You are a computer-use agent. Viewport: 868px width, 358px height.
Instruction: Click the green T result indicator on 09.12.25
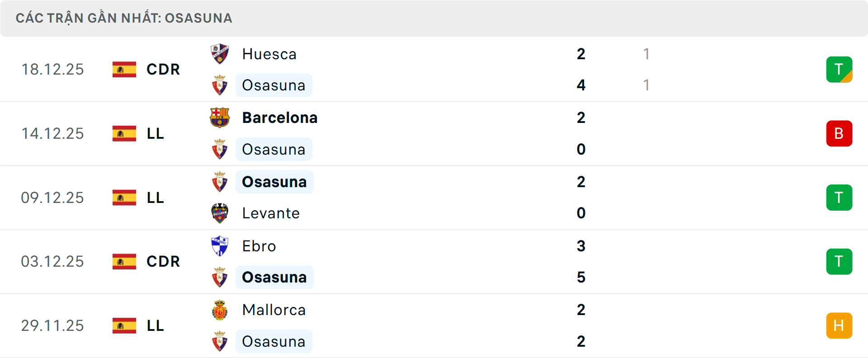pos(839,198)
